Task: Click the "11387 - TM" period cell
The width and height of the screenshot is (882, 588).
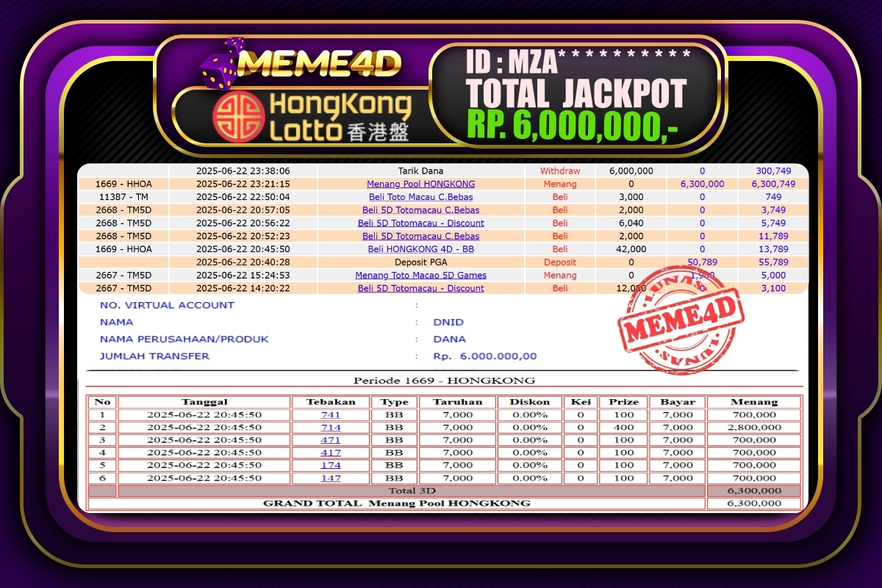Action: click(123, 197)
